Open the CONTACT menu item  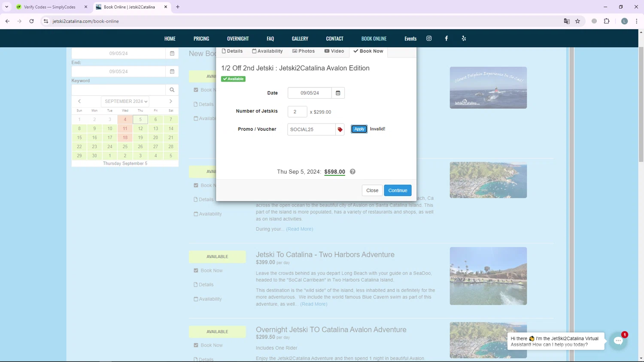pyautogui.click(x=334, y=39)
